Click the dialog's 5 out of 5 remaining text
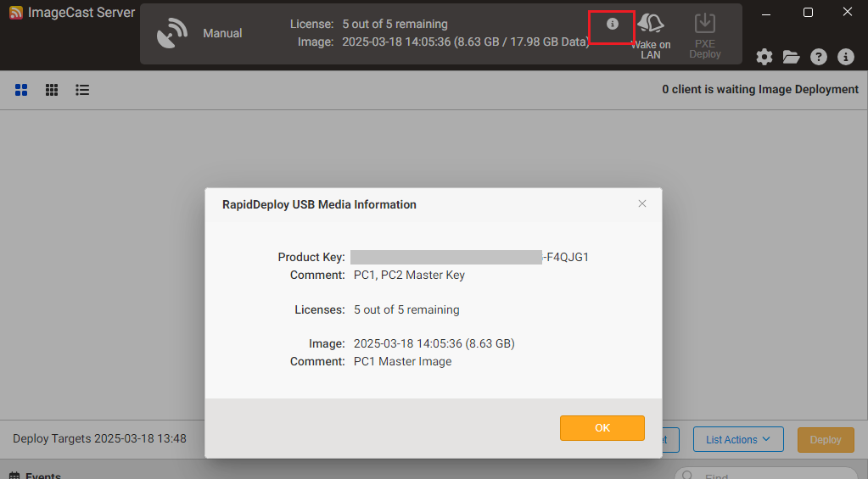 (406, 309)
